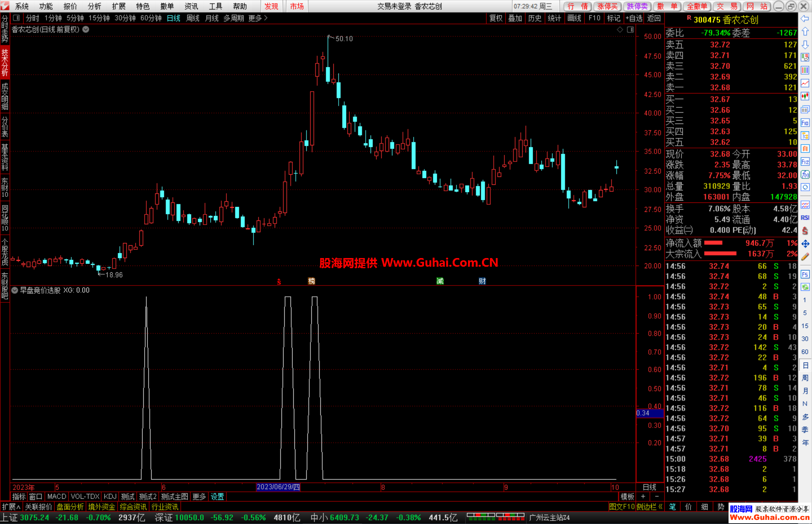Click the 大宗流入 red bar
This screenshot has height=524, width=812.
720,254
